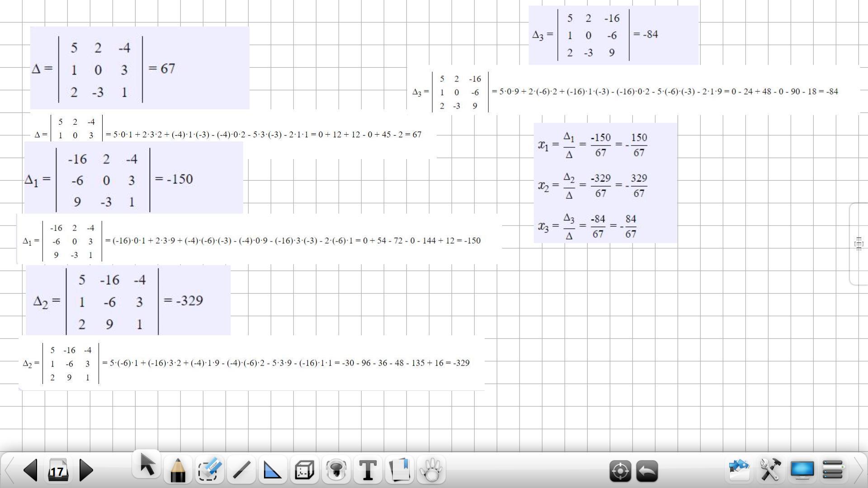Go to the next page
The image size is (868, 488).
point(86,470)
